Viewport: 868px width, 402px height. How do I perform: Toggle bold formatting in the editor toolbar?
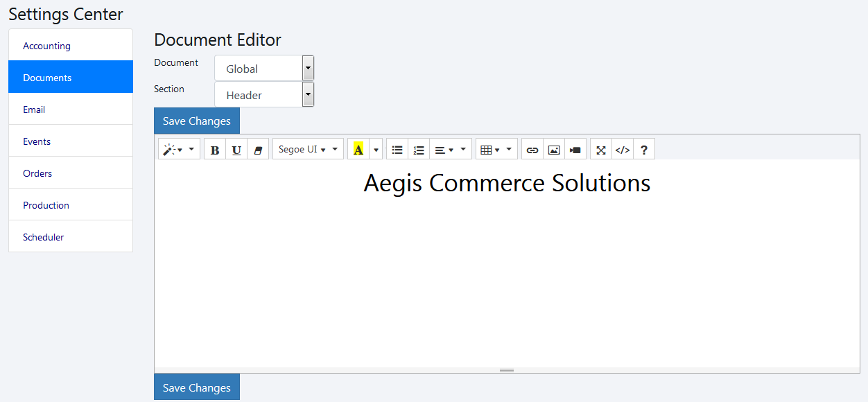click(x=215, y=150)
